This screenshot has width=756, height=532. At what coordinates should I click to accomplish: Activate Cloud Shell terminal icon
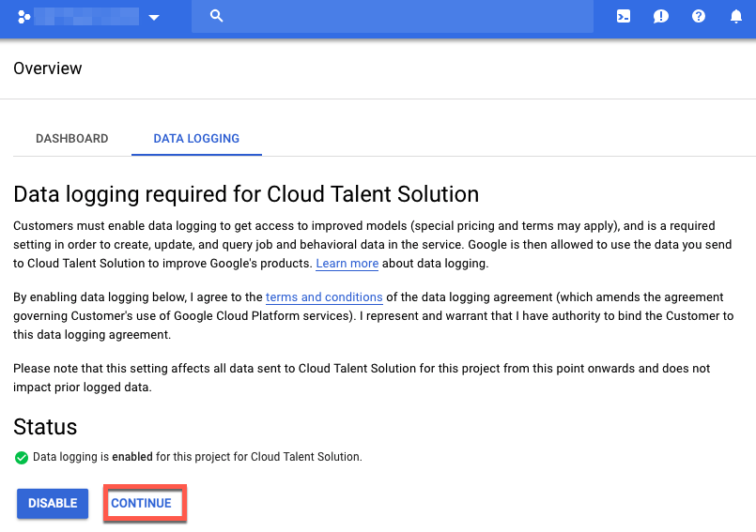click(624, 16)
